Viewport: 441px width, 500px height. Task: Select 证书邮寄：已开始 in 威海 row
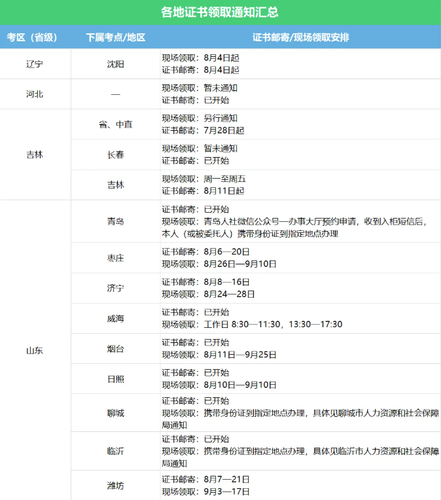pyautogui.click(x=195, y=312)
